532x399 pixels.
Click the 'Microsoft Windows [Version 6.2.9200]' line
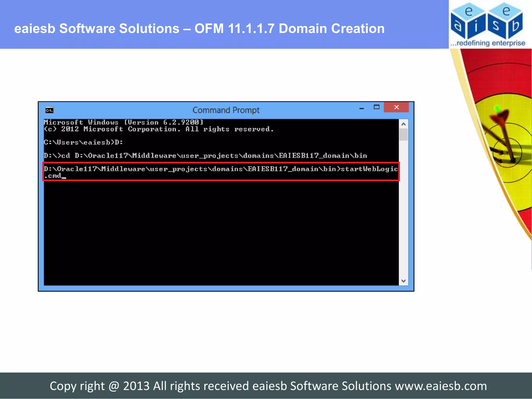pos(124,122)
